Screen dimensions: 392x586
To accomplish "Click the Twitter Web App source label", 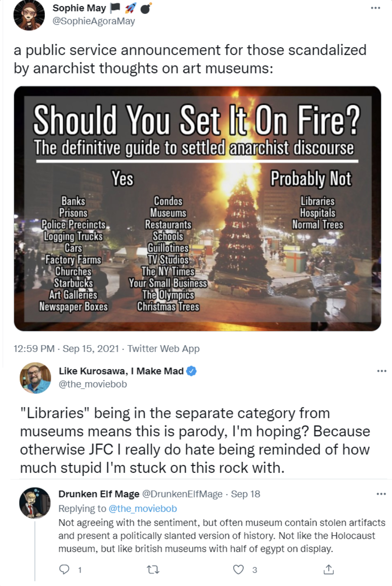I will pyautogui.click(x=163, y=349).
